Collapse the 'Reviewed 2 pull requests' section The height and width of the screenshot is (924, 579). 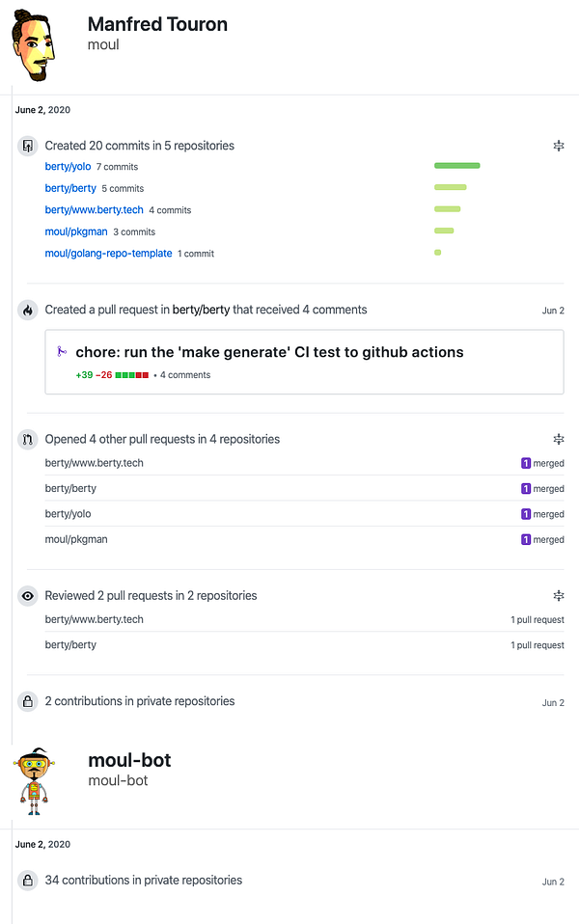[558, 596]
